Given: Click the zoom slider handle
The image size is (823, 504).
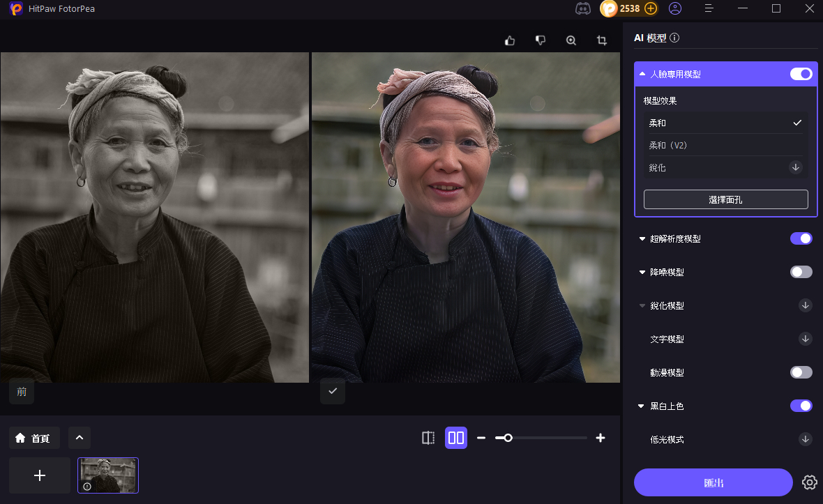Looking at the screenshot, I should (508, 438).
